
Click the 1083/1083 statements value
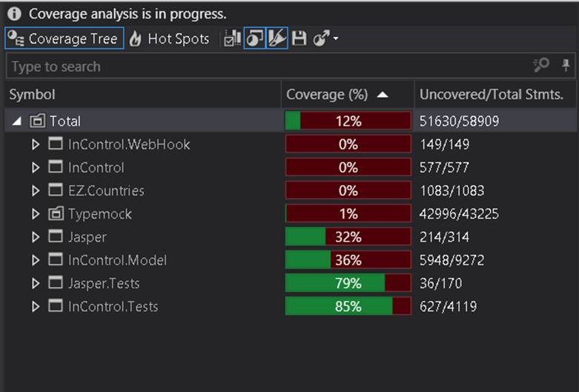(x=452, y=191)
